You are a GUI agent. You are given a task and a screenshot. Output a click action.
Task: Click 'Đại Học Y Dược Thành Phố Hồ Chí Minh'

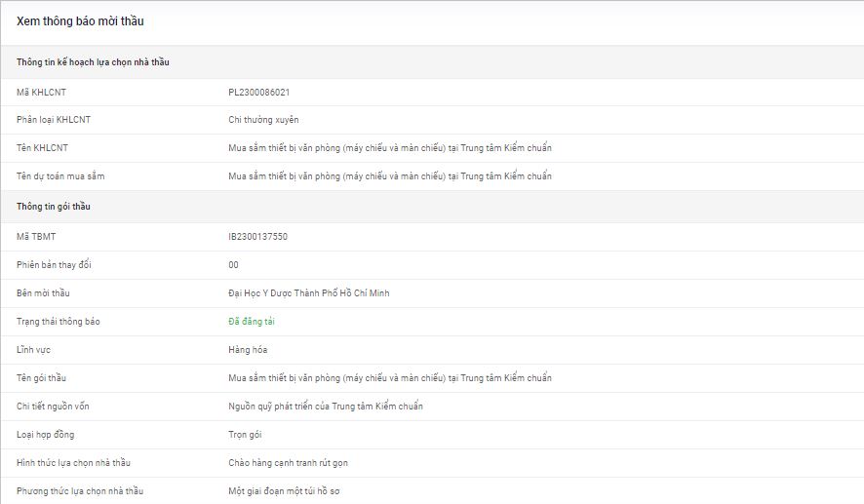coord(309,293)
